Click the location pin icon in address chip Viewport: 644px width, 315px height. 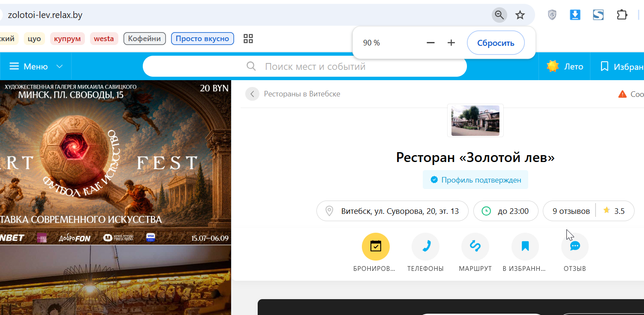[x=329, y=211]
